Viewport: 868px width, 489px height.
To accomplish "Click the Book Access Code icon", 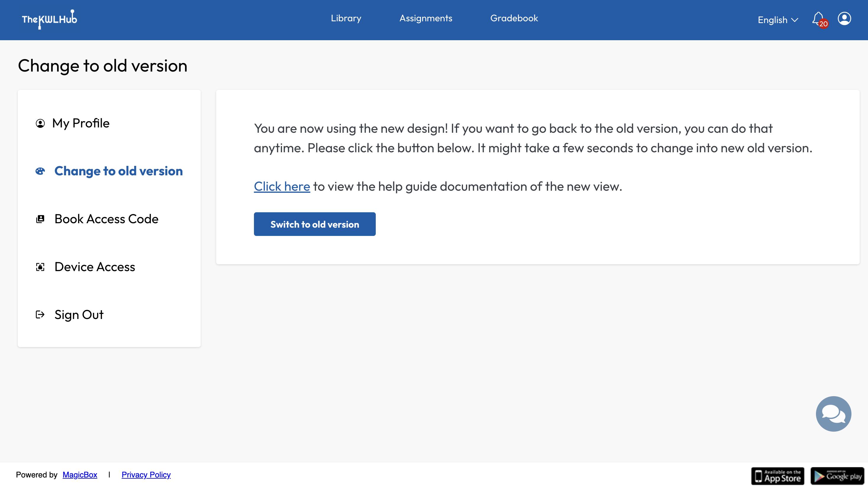I will [40, 219].
